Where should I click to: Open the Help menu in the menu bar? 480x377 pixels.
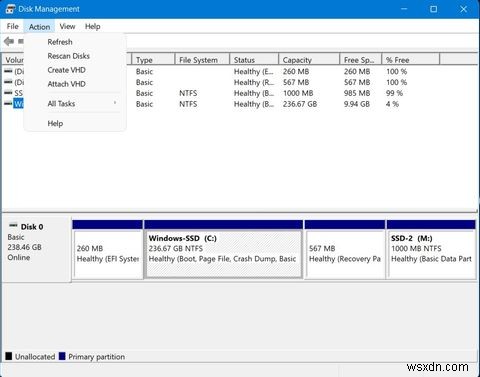pyautogui.click(x=92, y=26)
